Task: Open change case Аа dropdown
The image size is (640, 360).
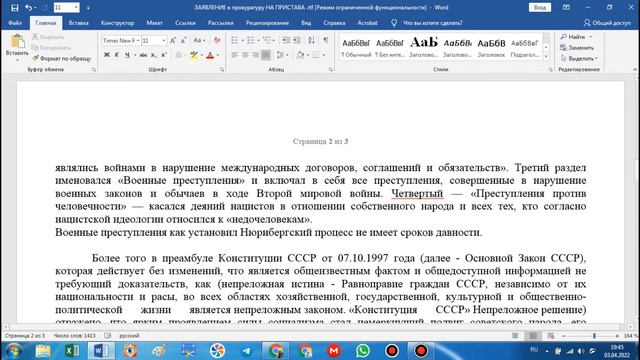Action: [x=199, y=40]
